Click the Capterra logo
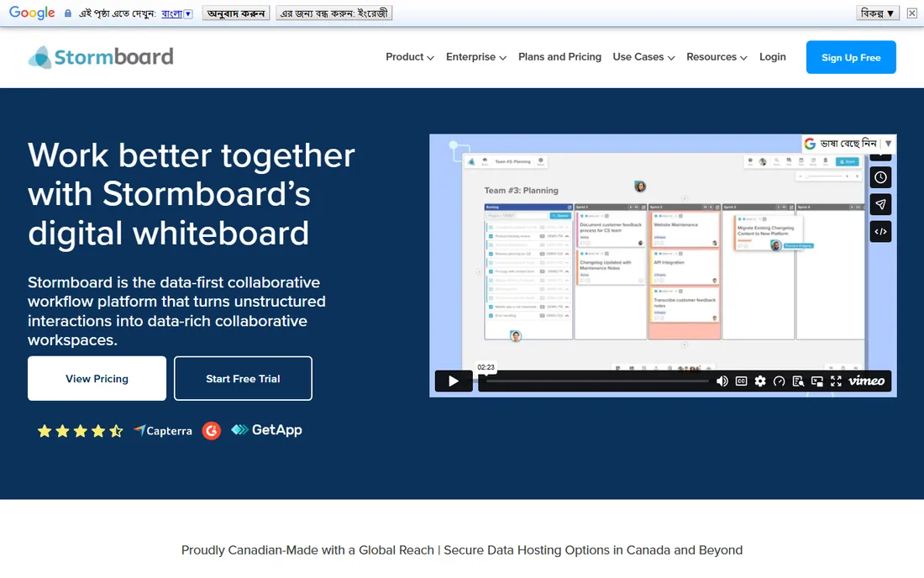 click(163, 431)
